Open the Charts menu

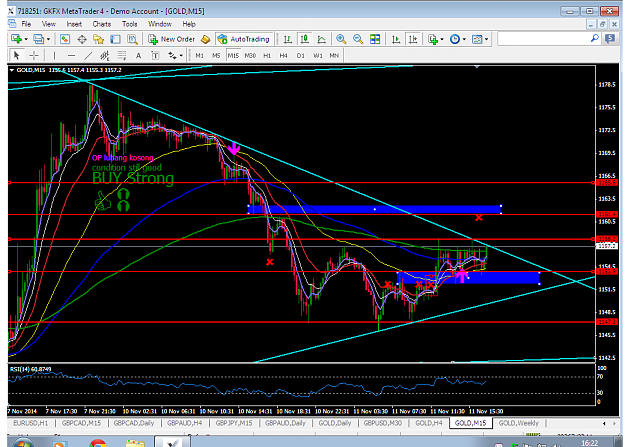point(102,24)
